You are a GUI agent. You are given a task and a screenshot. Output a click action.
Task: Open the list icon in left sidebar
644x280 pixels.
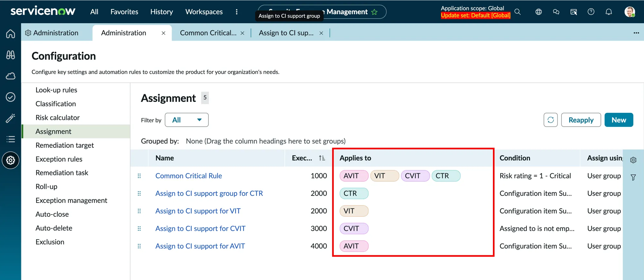click(x=10, y=139)
